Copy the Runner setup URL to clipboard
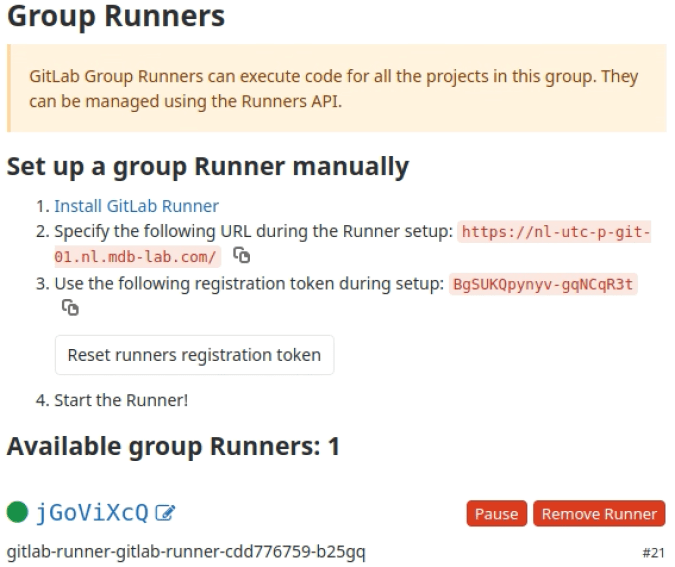Image resolution: width=675 pixels, height=567 pixels. click(241, 256)
